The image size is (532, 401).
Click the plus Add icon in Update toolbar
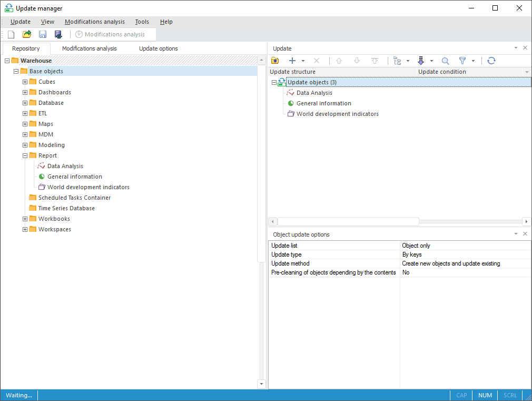coord(292,61)
